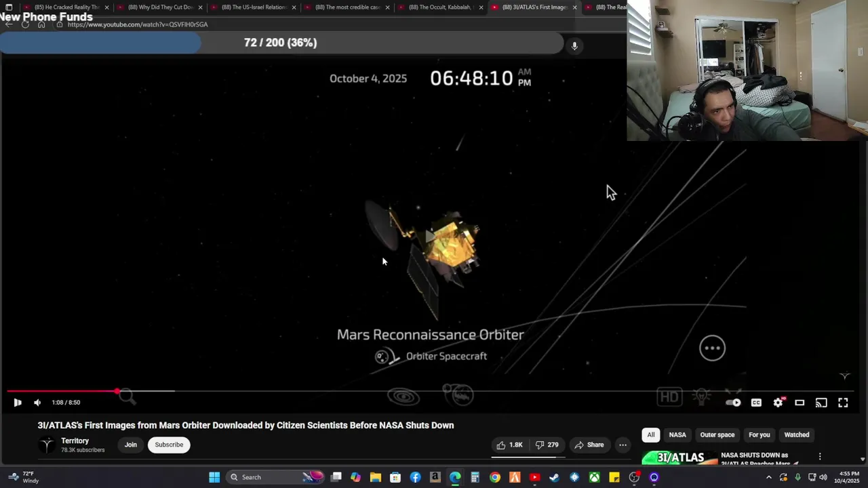Open File Explorer from the taskbar

375,477
